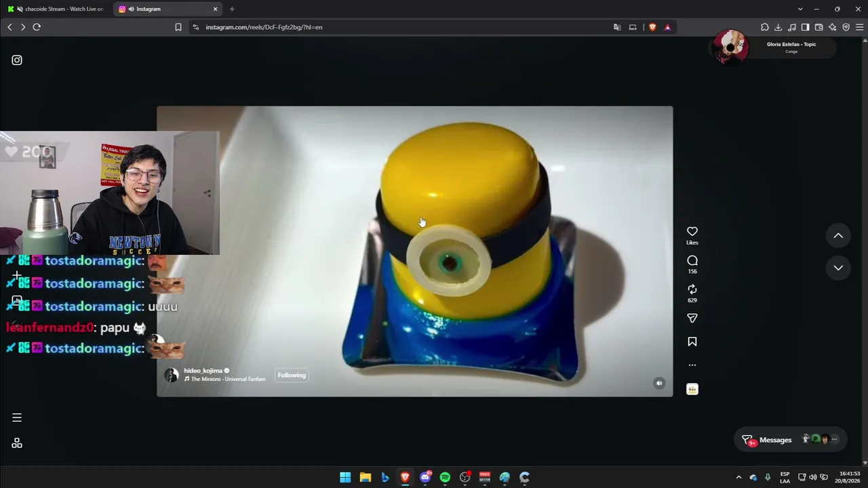Share the reel via paper plane icon

(692, 318)
